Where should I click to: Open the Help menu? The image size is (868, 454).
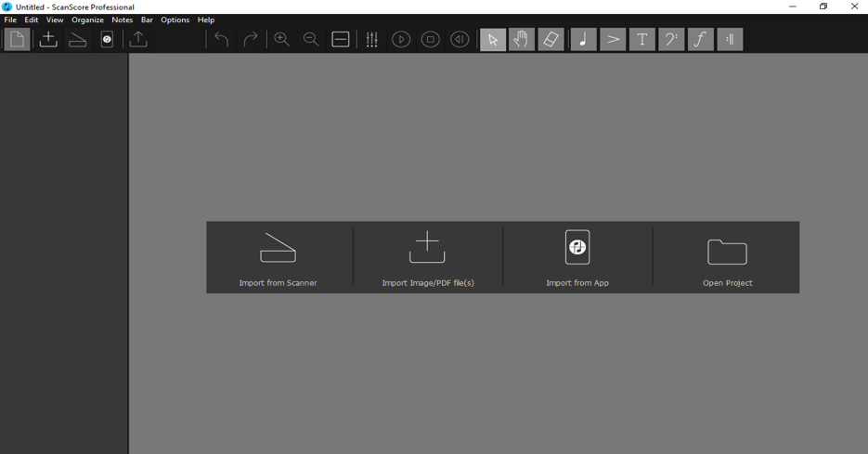[206, 19]
